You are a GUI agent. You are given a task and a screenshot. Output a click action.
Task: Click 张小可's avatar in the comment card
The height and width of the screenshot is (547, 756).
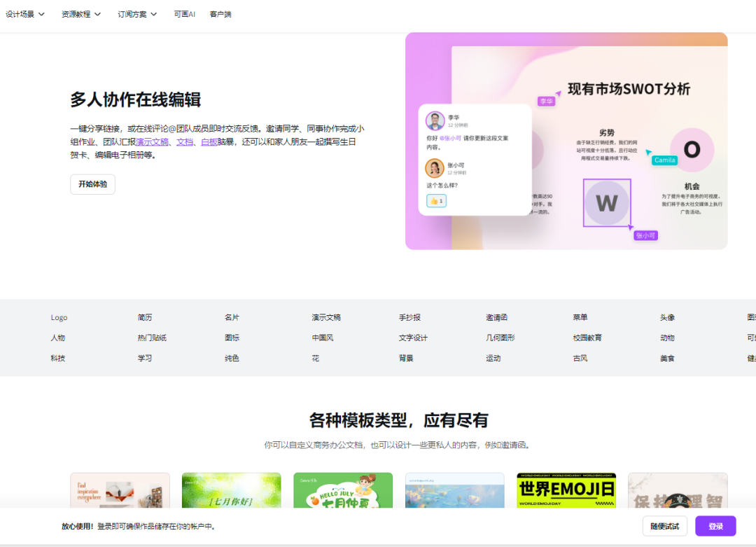click(x=435, y=168)
